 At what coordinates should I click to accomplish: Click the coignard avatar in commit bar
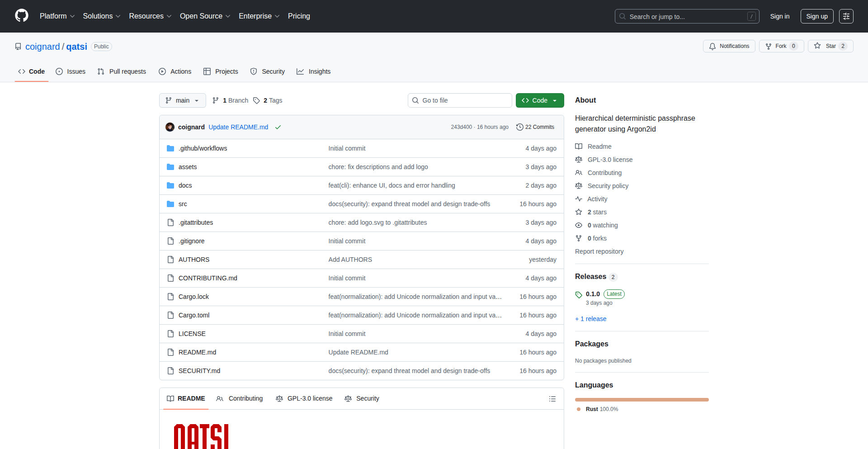pos(170,127)
